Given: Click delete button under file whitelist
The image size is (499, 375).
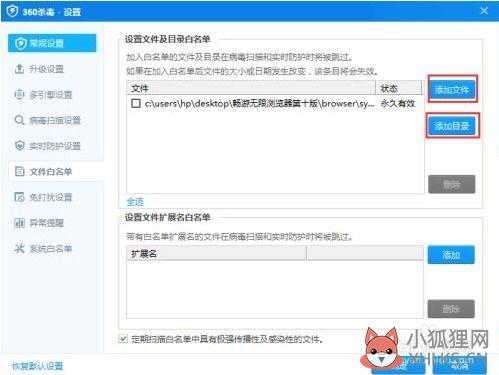Looking at the screenshot, I should point(452,184).
